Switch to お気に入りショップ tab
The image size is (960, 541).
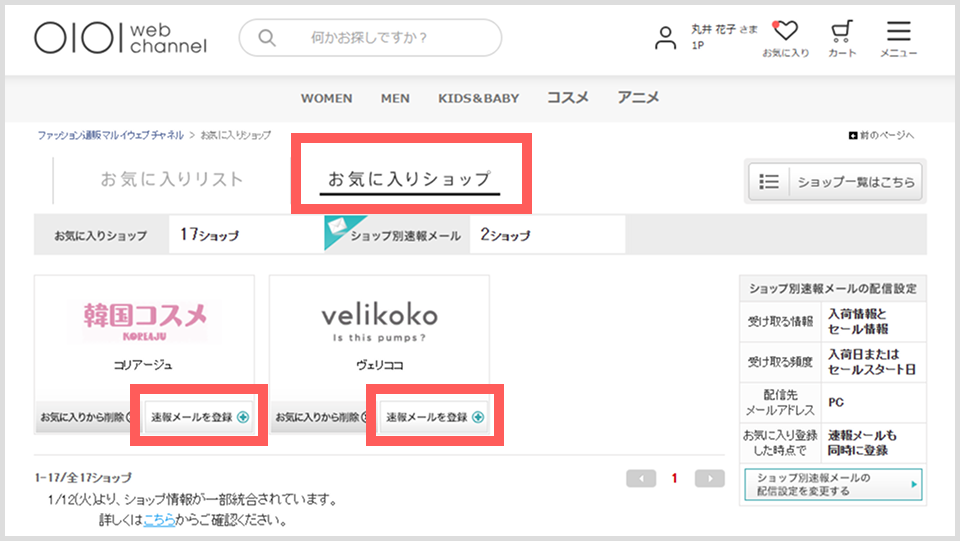coord(410,179)
